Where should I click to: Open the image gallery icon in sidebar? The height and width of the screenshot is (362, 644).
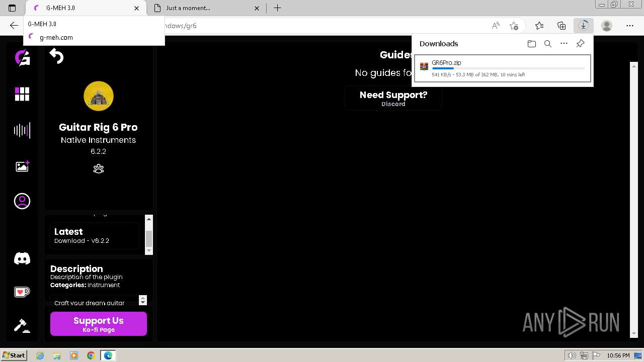pyautogui.click(x=22, y=166)
